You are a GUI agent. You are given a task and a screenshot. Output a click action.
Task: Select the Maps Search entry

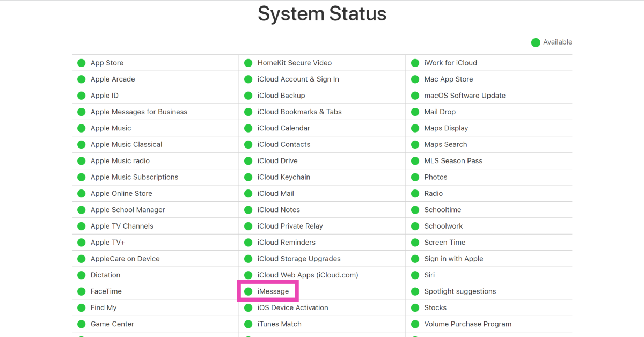pos(445,144)
